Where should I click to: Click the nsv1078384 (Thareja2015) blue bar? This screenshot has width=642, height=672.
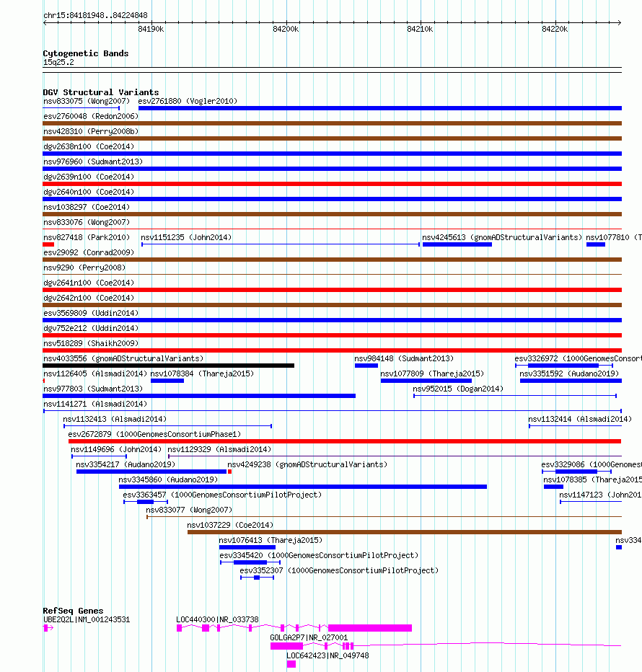[167, 381]
